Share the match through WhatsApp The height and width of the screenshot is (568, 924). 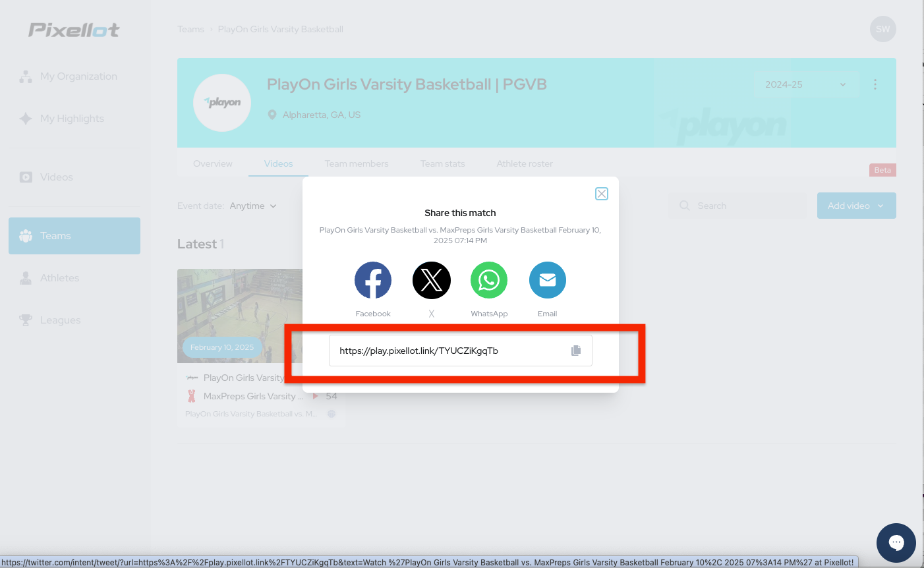click(x=489, y=280)
